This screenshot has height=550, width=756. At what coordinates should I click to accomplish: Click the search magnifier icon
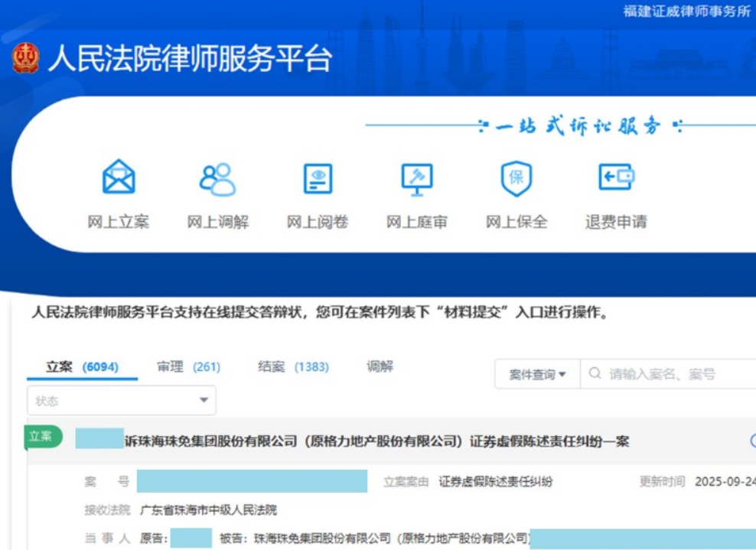(x=595, y=373)
